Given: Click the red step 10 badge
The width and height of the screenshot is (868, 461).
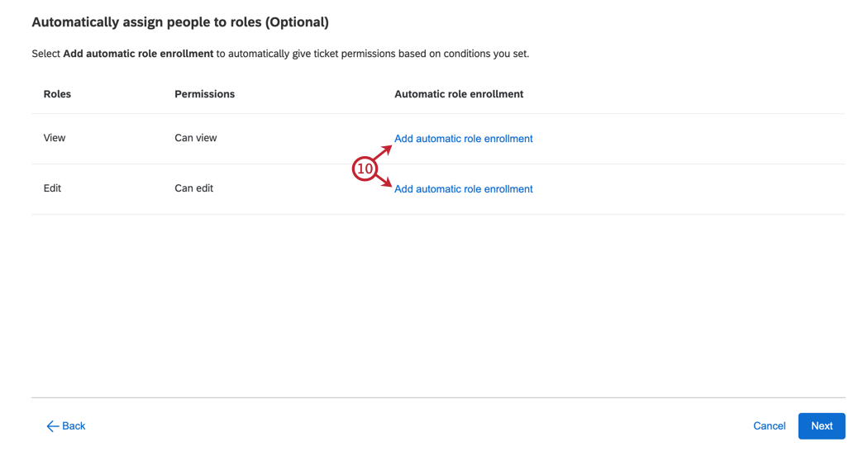Looking at the screenshot, I should click(364, 169).
